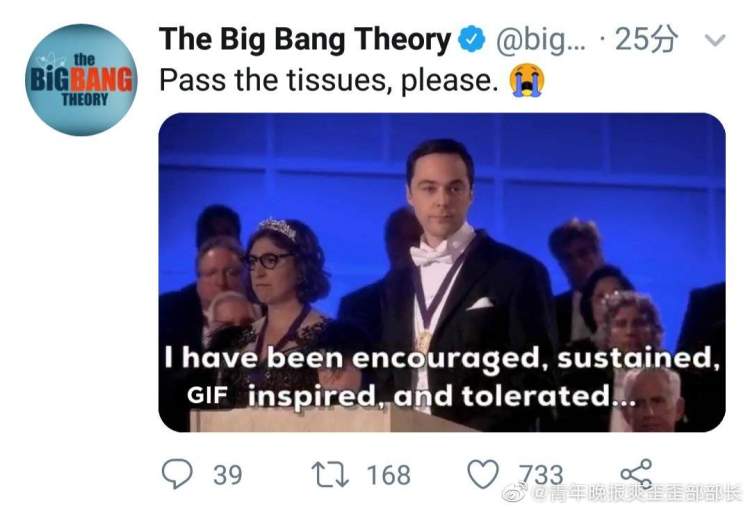Screen dimensions: 750x510
Task: Click the 39 replies count
Action: click(x=228, y=475)
